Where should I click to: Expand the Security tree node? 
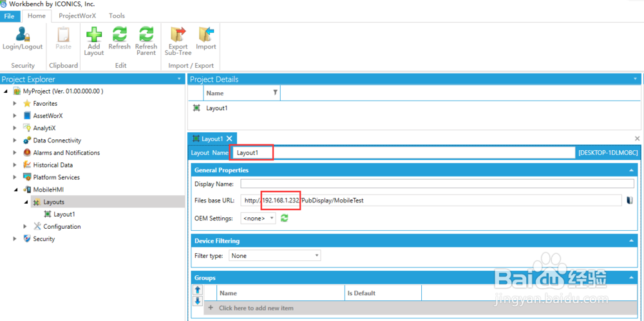click(x=15, y=238)
